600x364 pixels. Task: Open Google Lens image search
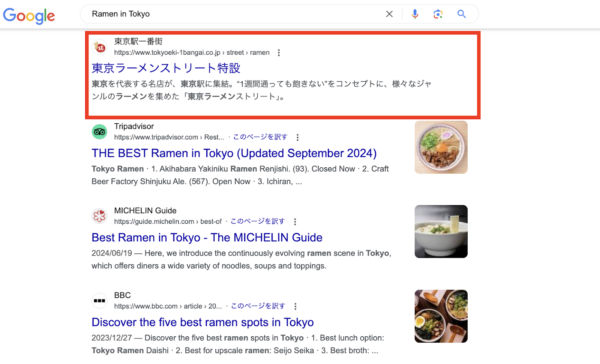[438, 14]
